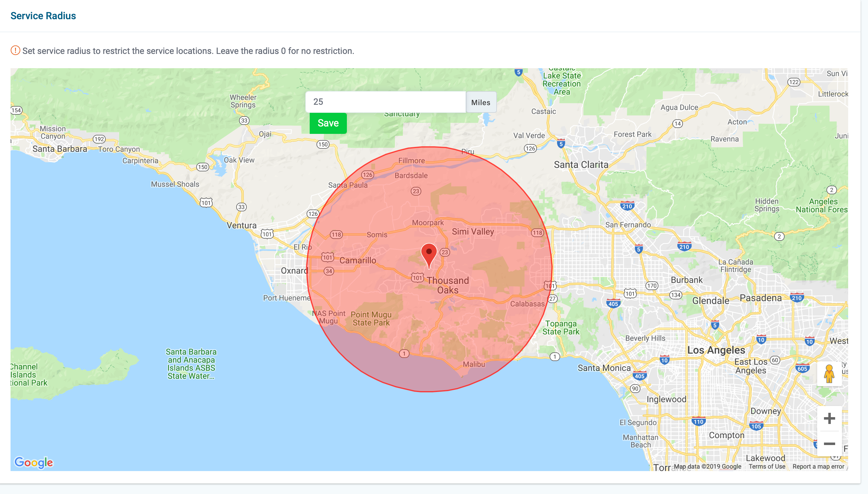Image resolution: width=868 pixels, height=494 pixels.
Task: Click the Port Hueneme label
Action: coord(286,298)
